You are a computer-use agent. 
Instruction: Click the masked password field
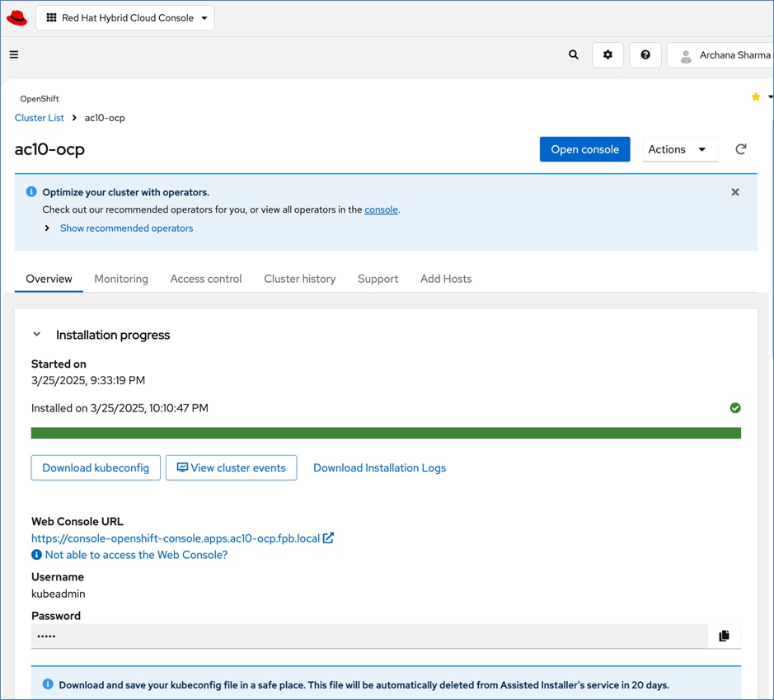pos(369,636)
